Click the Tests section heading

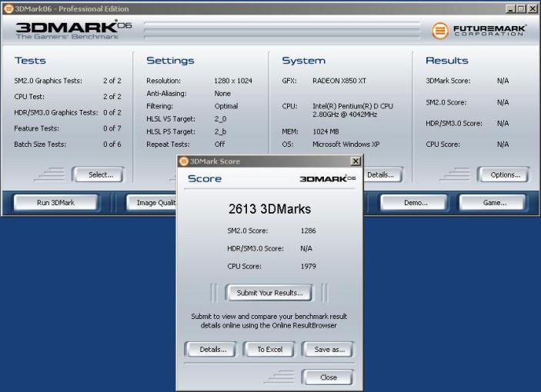point(30,60)
